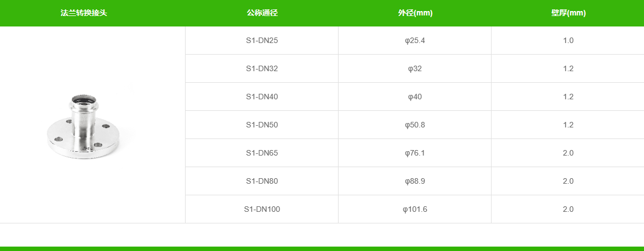
Task: Click the 外径(mm) column header
Action: [x=415, y=13]
